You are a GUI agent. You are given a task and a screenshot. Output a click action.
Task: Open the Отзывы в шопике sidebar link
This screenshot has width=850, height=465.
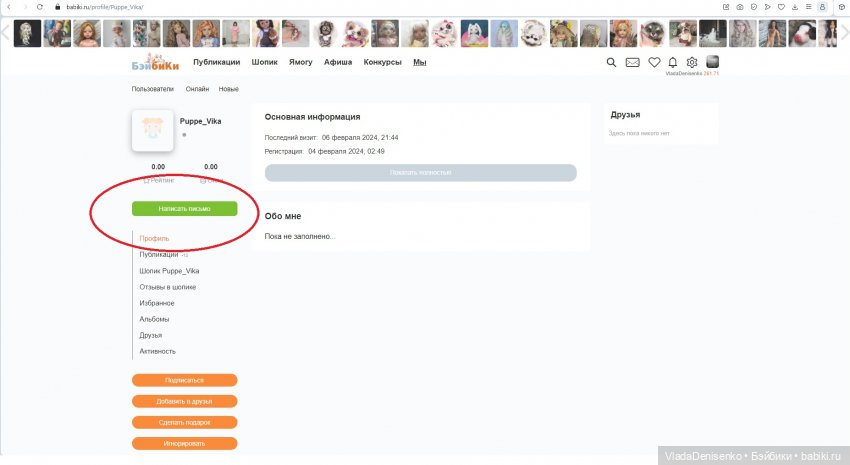point(167,287)
